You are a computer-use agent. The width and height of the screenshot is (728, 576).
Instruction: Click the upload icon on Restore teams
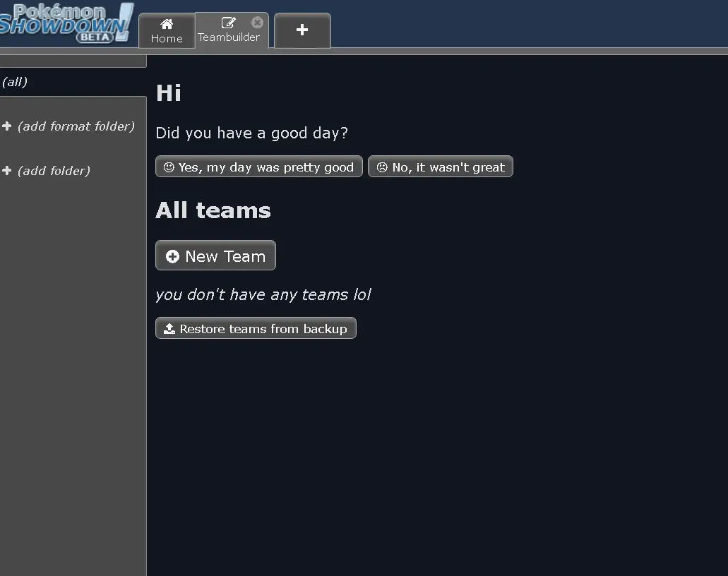click(x=169, y=329)
